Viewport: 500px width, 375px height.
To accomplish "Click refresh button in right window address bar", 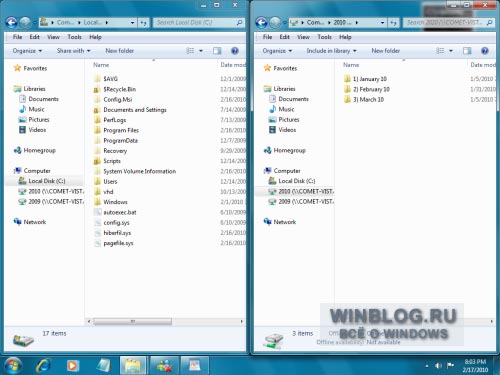I will coord(393,23).
